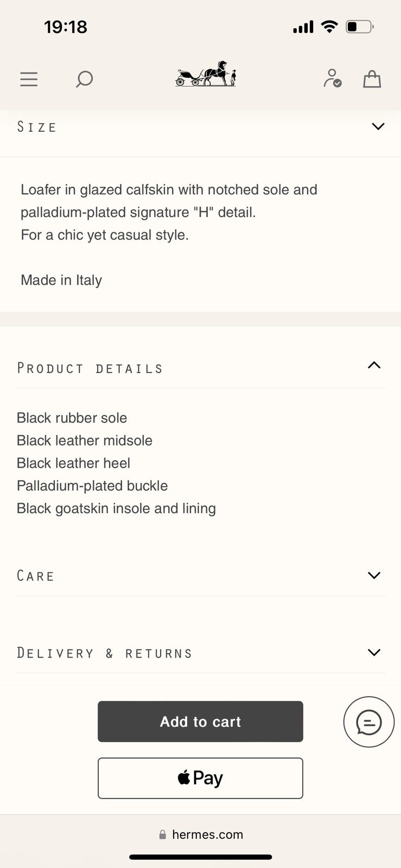Open the chat support bubble
This screenshot has width=401, height=868.
tap(368, 722)
